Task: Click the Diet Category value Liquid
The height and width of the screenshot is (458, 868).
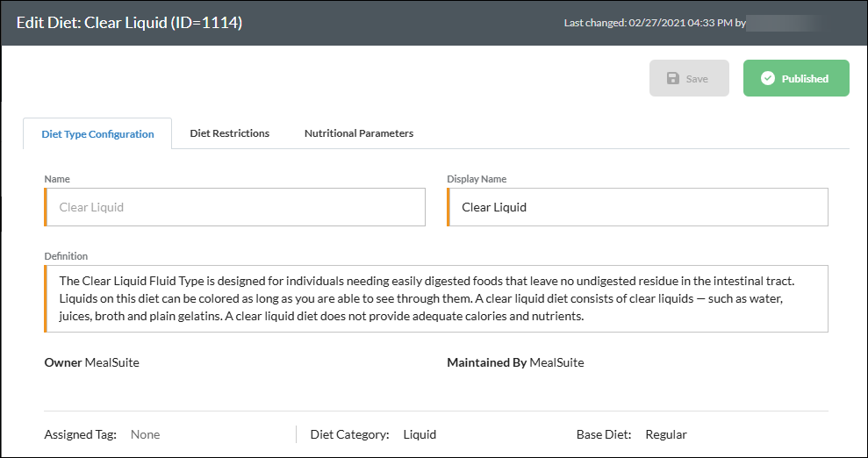Action: pos(420,435)
